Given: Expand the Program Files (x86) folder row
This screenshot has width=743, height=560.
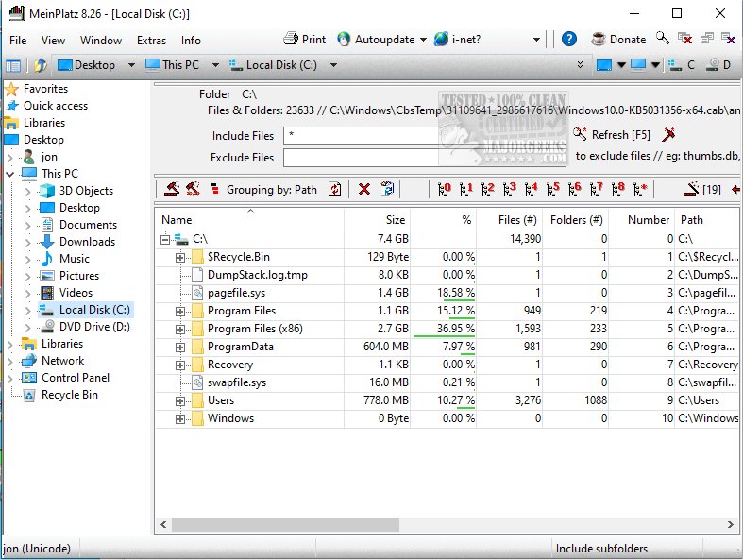Looking at the screenshot, I should coord(180,330).
